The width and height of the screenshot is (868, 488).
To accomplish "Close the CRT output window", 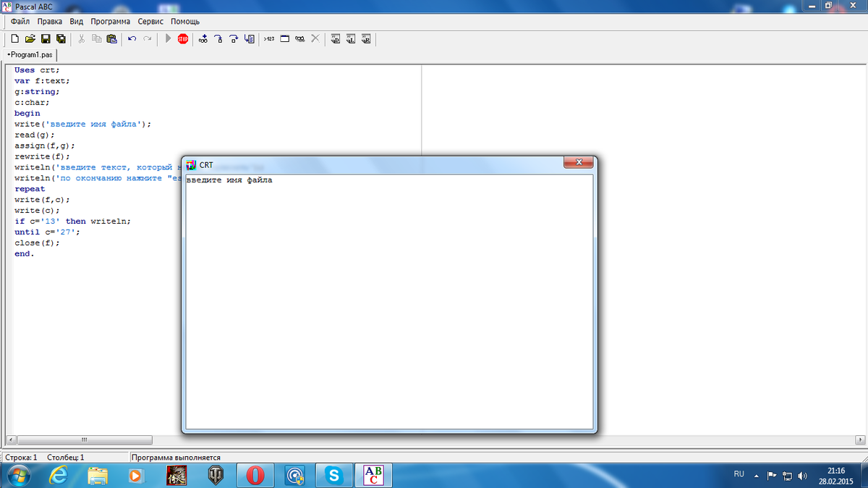I will pyautogui.click(x=579, y=163).
